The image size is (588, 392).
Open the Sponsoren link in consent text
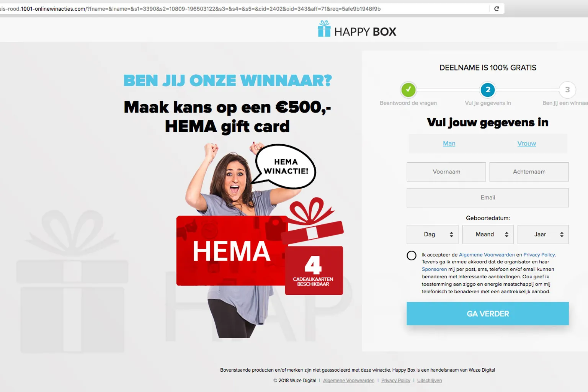point(434,269)
